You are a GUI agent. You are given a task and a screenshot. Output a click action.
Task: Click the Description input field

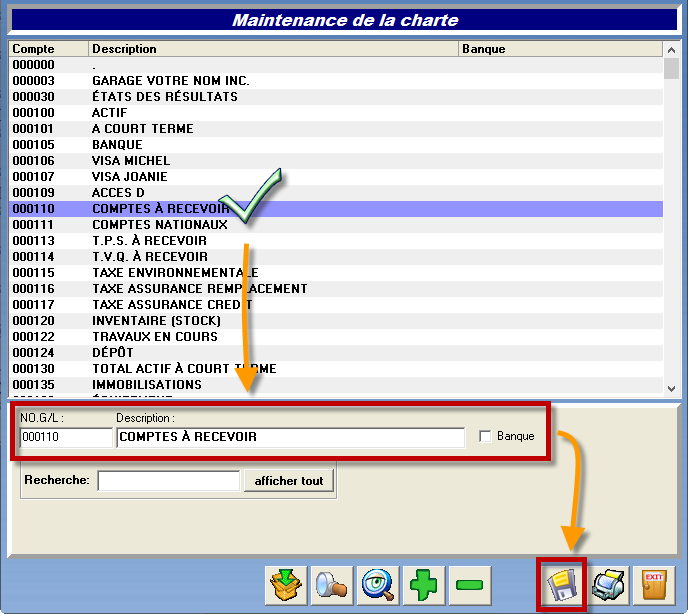(x=290, y=437)
